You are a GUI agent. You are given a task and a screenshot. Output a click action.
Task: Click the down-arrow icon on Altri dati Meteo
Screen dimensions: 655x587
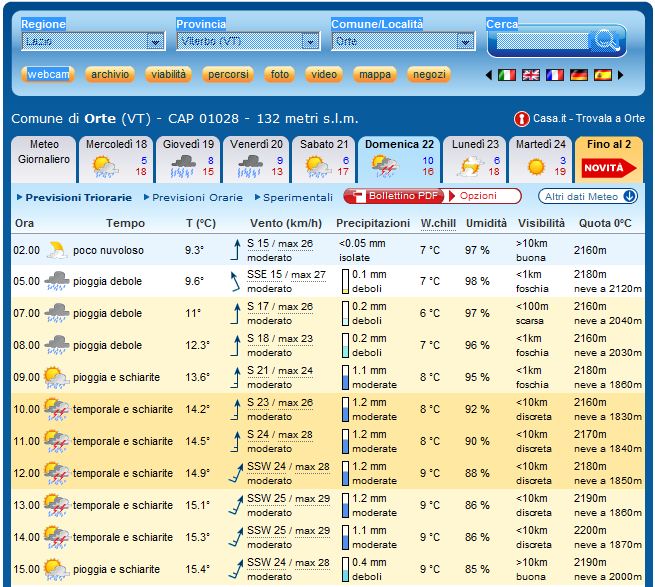tap(630, 196)
